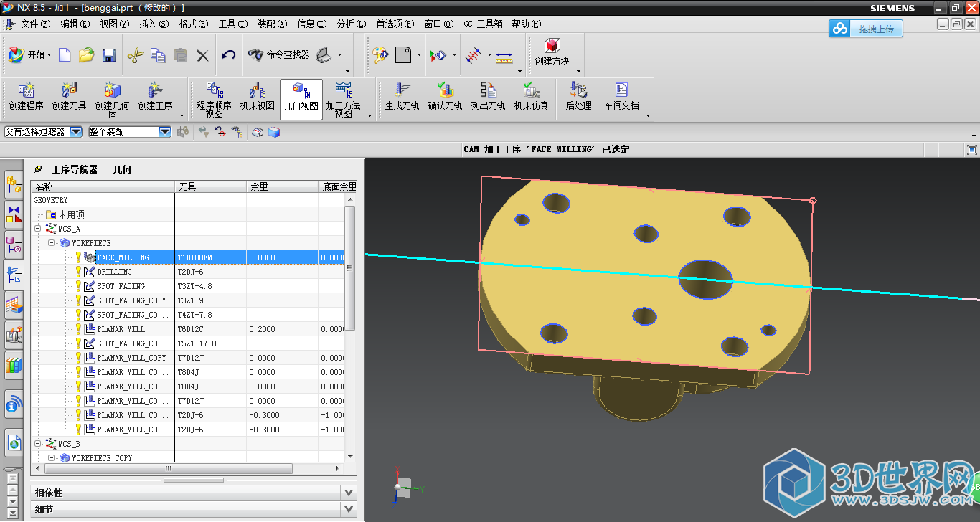980x522 pixels.
Task: Switch to Program Order View (程序顺序视图)
Action: (x=215, y=100)
